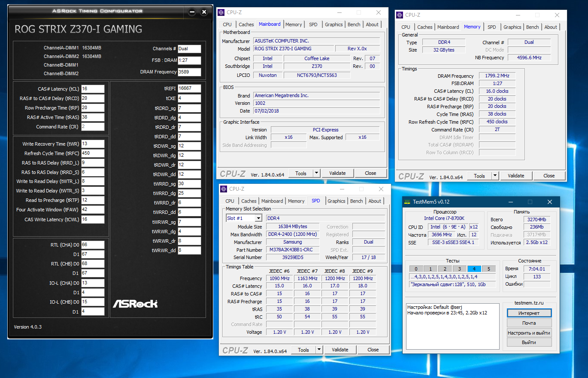The width and height of the screenshot is (588, 378).
Task: Click the BIOS date 07/02/2018
Action: pos(316,111)
